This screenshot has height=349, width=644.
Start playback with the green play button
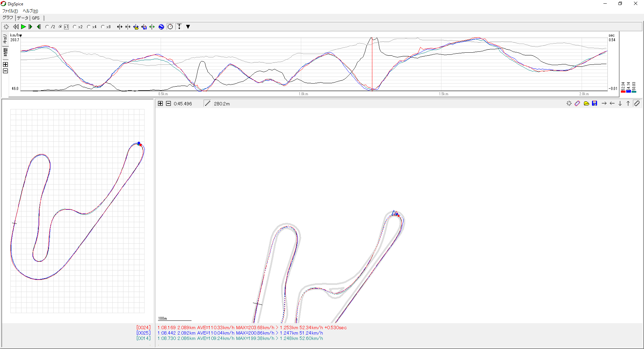coord(23,27)
